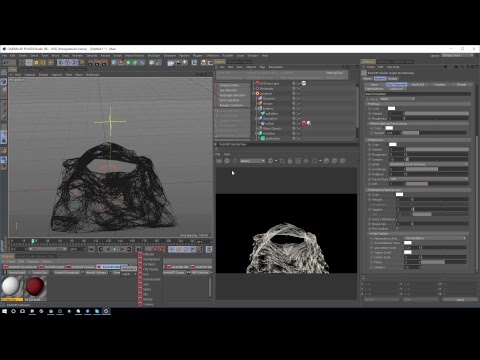Click the grid icon in RenderView toolbar
This screenshot has width=480, height=360.
click(298, 161)
